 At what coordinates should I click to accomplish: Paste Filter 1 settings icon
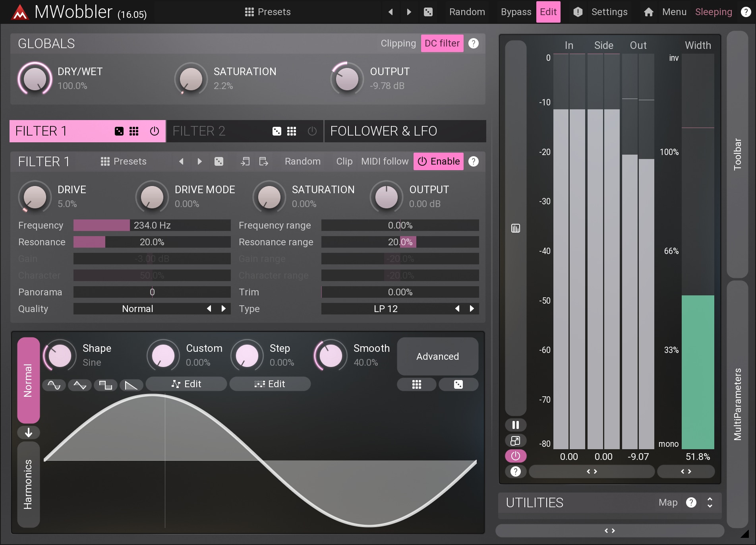263,161
